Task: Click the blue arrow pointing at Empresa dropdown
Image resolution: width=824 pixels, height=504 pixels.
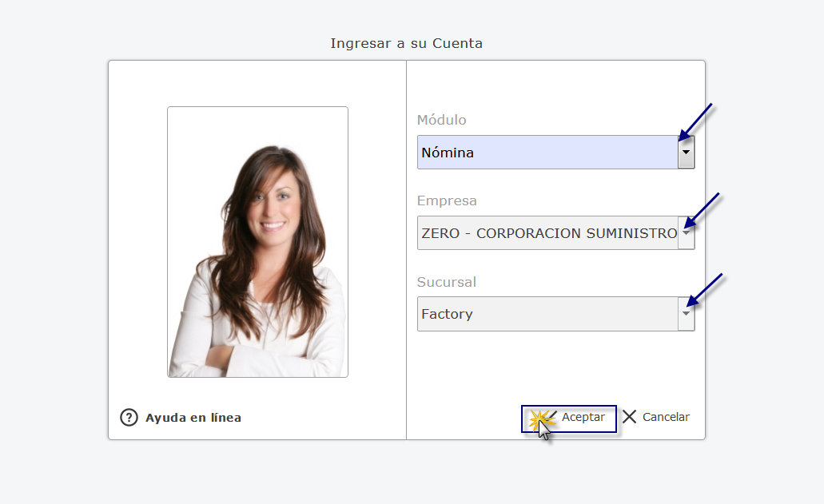Action: [x=703, y=209]
